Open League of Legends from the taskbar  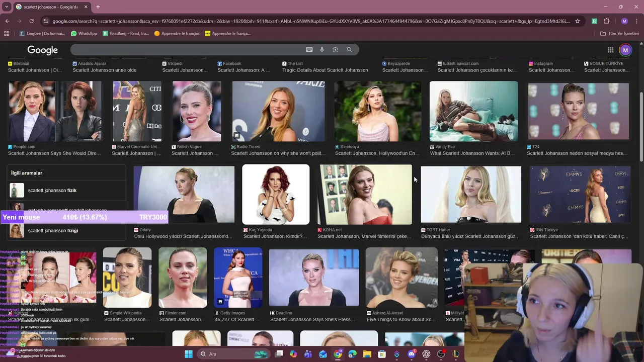pos(456,354)
